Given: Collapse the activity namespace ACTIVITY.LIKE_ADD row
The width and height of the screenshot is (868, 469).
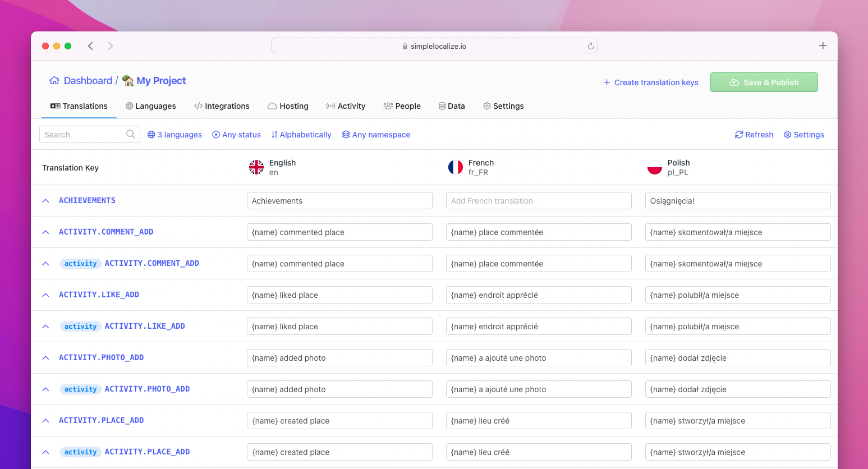Looking at the screenshot, I should click(x=45, y=327).
